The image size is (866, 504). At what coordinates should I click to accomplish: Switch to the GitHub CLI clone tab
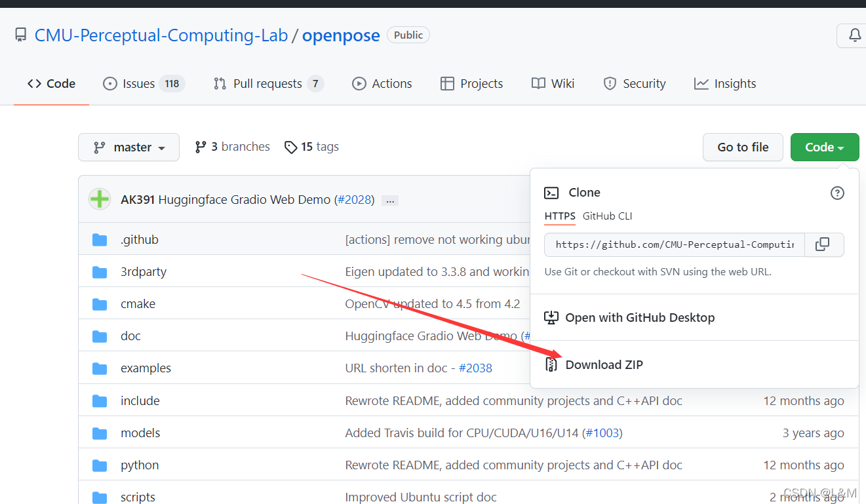607,216
